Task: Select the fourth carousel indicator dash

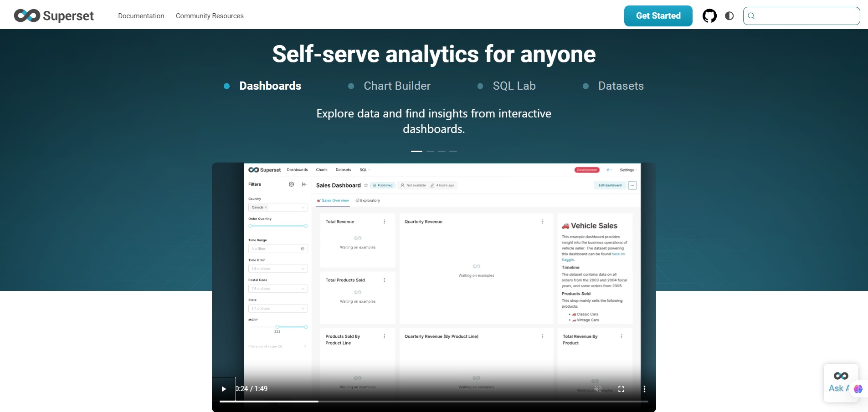Action: pos(453,151)
